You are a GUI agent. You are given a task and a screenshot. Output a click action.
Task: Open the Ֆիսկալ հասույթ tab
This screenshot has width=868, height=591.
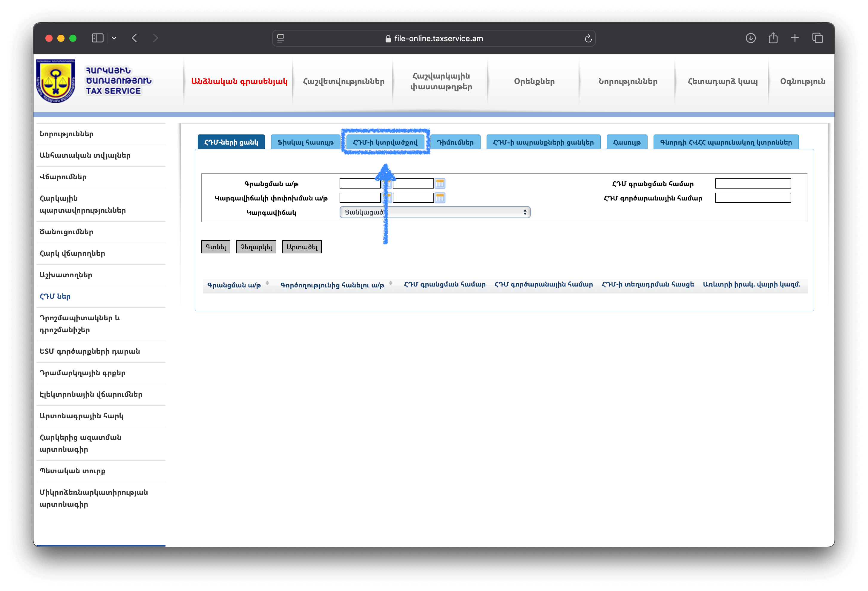tap(305, 142)
